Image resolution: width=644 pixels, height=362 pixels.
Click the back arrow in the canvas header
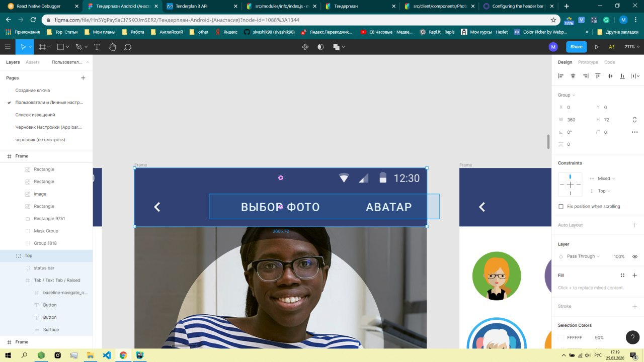[x=157, y=207]
